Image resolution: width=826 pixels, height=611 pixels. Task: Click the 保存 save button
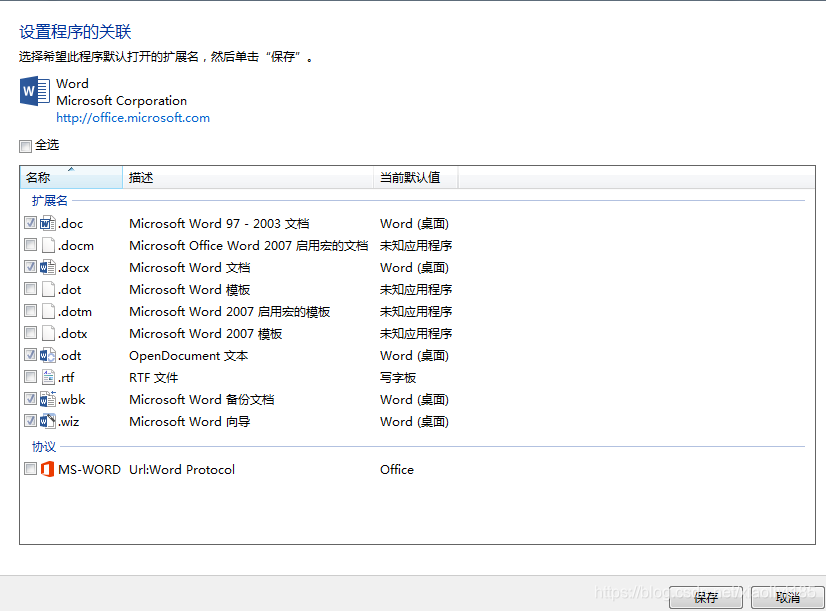tap(705, 597)
